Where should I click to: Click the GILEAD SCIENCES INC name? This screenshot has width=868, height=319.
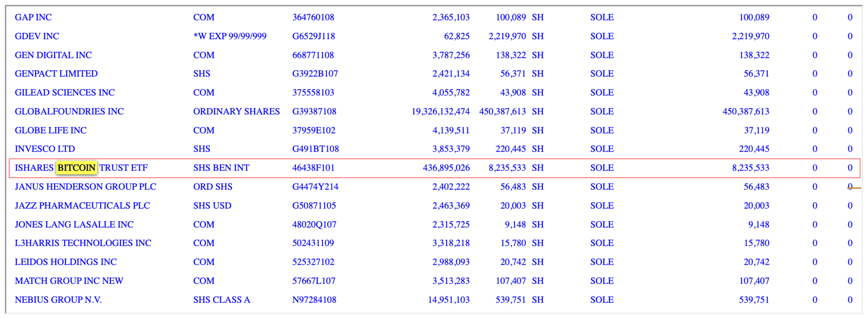(65, 92)
